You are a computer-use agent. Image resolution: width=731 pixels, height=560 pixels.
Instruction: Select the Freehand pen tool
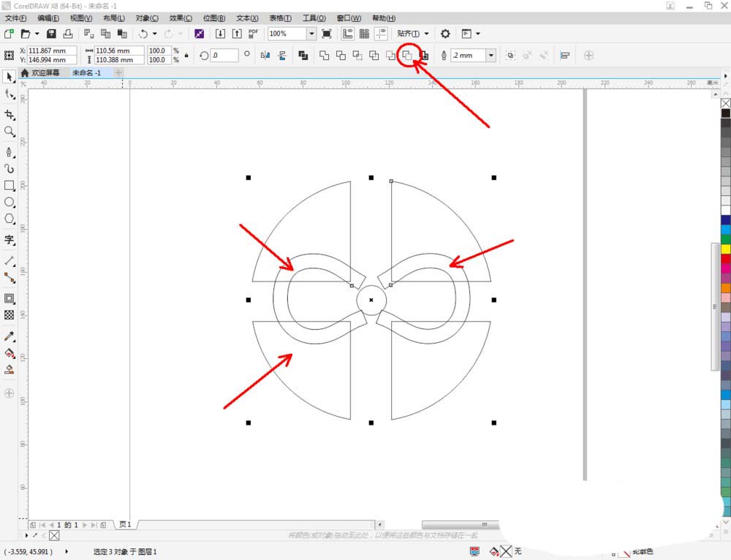coord(9,152)
